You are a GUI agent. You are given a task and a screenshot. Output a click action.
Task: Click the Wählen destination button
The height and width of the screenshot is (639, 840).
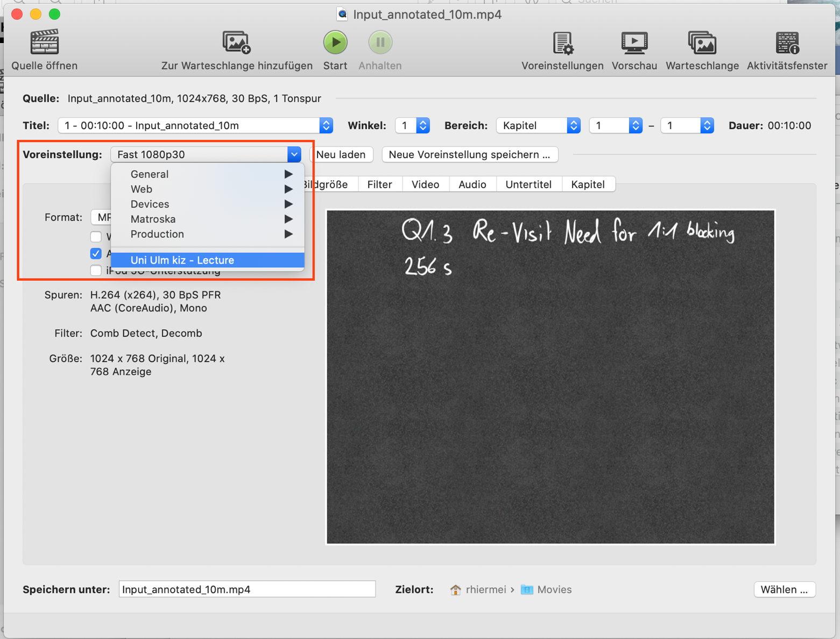tap(785, 590)
